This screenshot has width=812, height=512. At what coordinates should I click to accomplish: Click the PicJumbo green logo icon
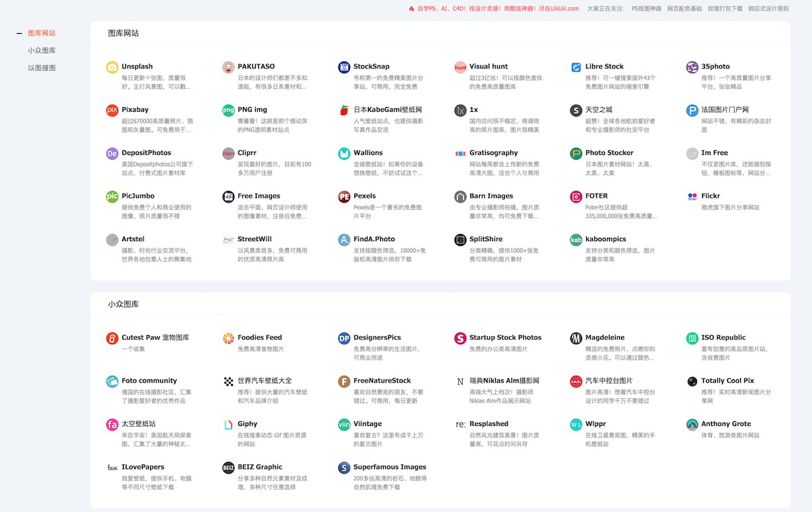112,197
